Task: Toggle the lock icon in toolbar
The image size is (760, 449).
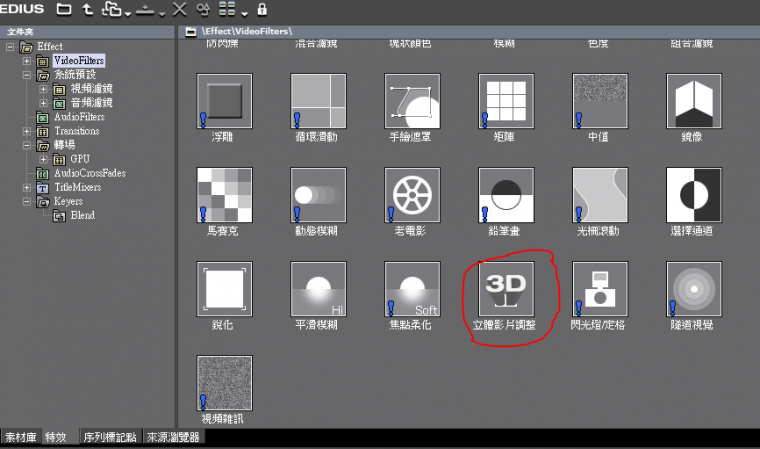Action: 262,9
